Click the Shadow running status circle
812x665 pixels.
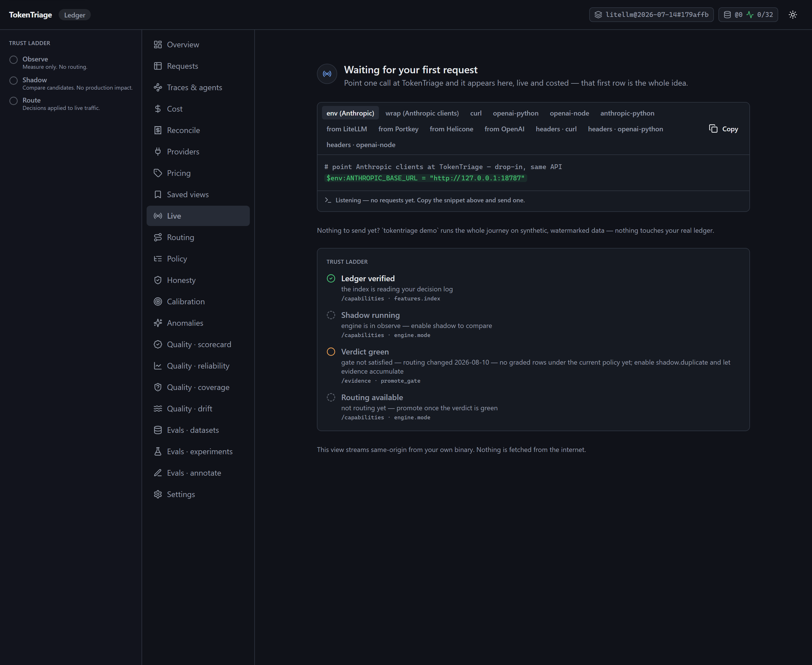pos(331,315)
